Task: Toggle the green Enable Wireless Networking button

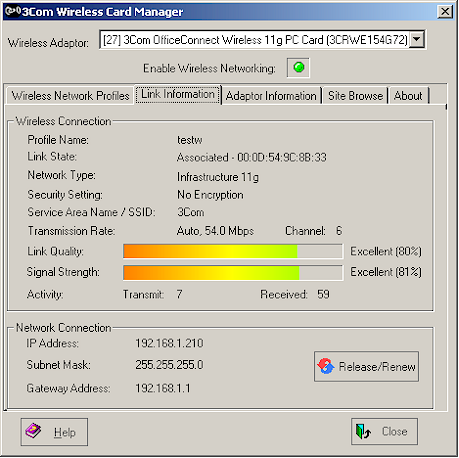Action: pyautogui.click(x=298, y=68)
